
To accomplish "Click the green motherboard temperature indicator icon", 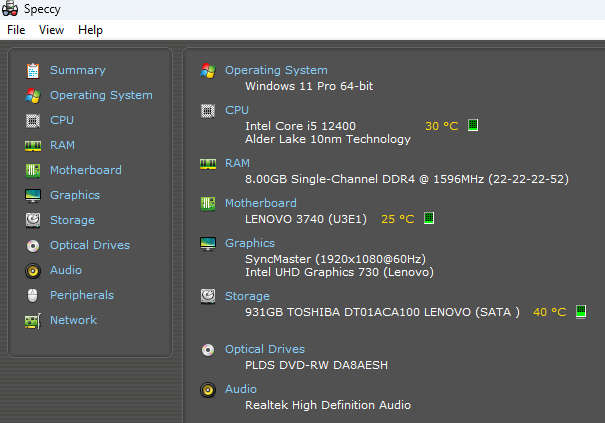I will (429, 218).
